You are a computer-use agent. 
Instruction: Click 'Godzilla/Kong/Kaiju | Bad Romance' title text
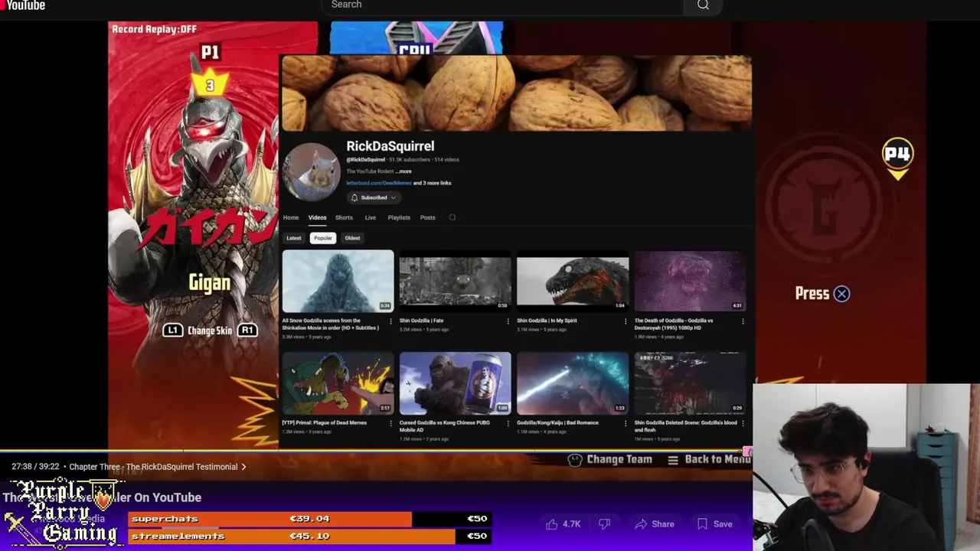click(557, 422)
